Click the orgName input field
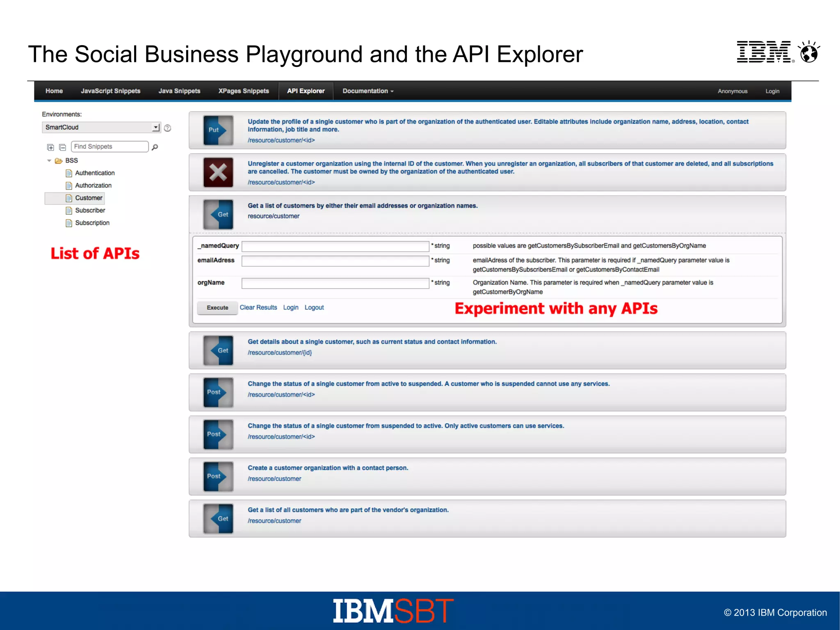Viewport: 840px width, 630px height. click(336, 283)
